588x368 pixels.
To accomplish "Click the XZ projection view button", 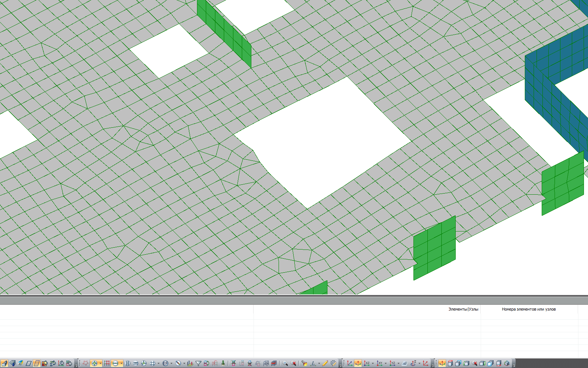I will coord(366,363).
